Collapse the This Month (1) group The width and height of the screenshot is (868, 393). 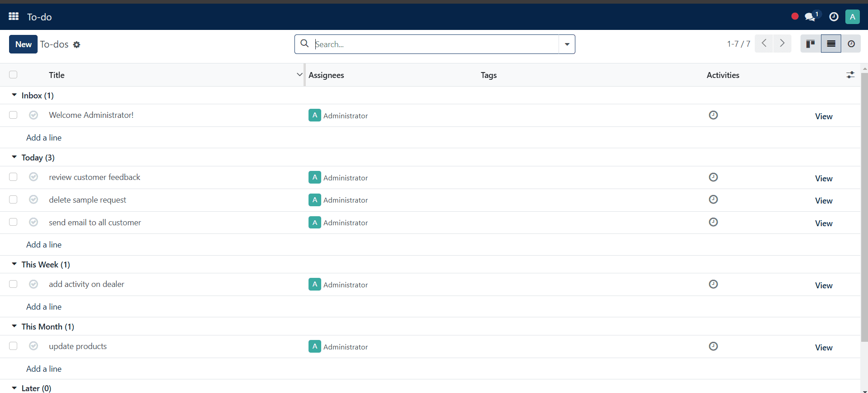click(14, 326)
